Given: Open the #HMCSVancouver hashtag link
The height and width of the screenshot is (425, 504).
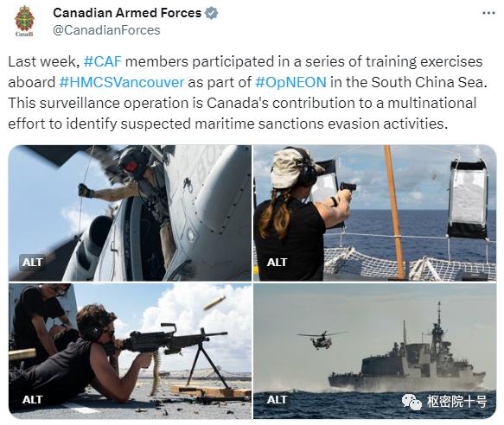Looking at the screenshot, I should 122,82.
